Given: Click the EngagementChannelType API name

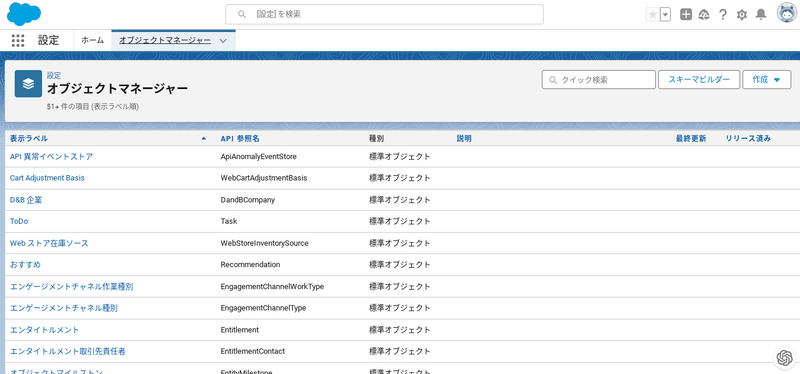Looking at the screenshot, I should tap(263, 308).
